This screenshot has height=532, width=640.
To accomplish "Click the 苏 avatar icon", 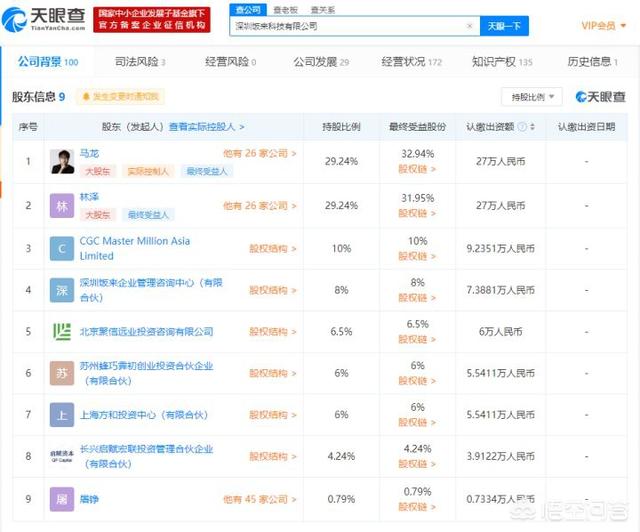I will point(62,373).
